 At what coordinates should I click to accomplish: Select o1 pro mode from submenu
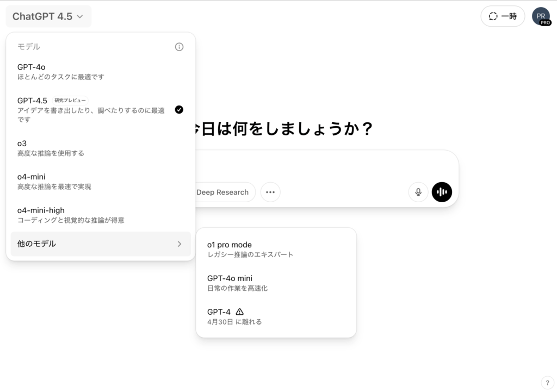276,249
